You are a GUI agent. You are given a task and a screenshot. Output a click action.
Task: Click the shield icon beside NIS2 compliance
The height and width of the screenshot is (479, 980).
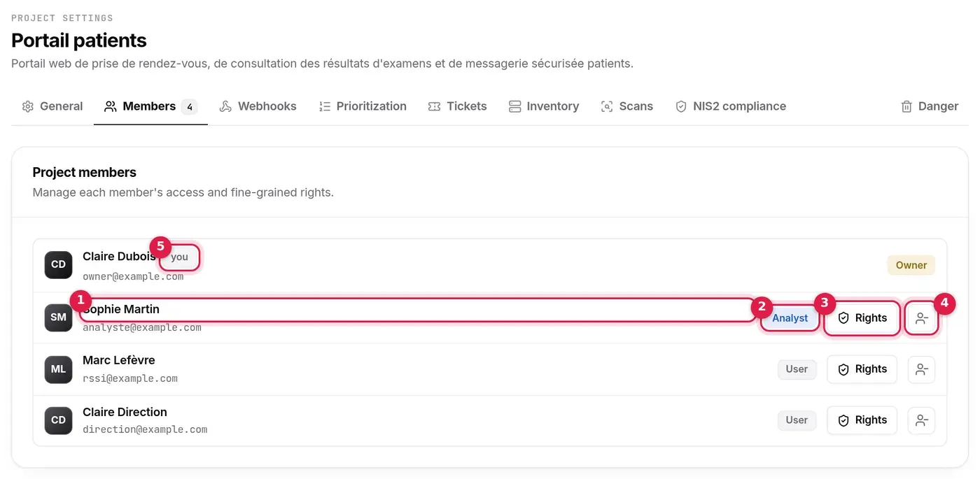pyautogui.click(x=681, y=106)
